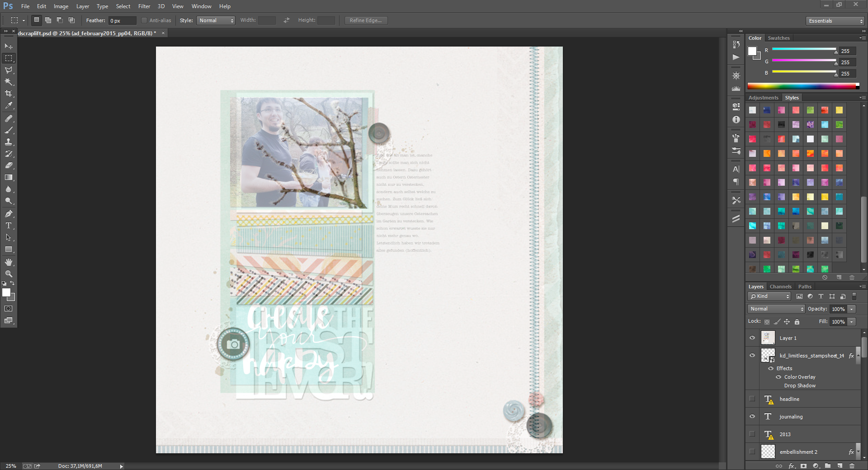The image size is (868, 470).
Task: Toggle Color Overlay effect eye
Action: coord(778,377)
